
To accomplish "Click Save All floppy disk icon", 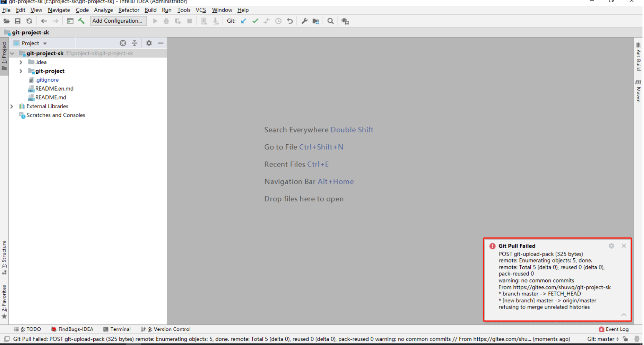I will point(18,21).
